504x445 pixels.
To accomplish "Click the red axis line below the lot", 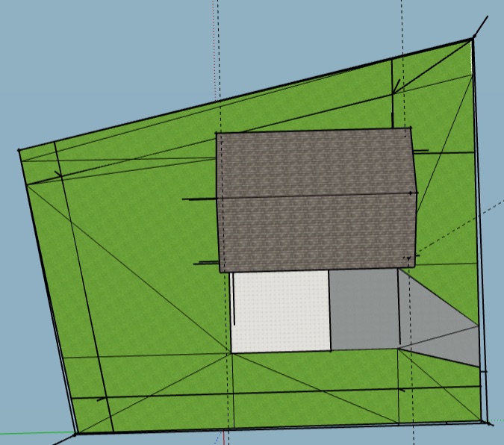I will [x=223, y=439].
